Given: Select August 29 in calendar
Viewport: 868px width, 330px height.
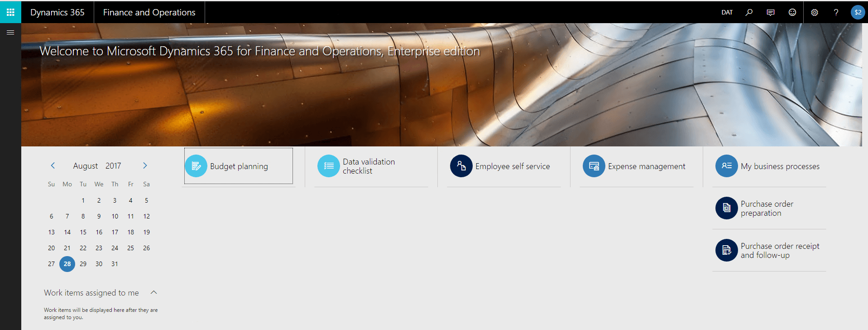Looking at the screenshot, I should pyautogui.click(x=83, y=264).
